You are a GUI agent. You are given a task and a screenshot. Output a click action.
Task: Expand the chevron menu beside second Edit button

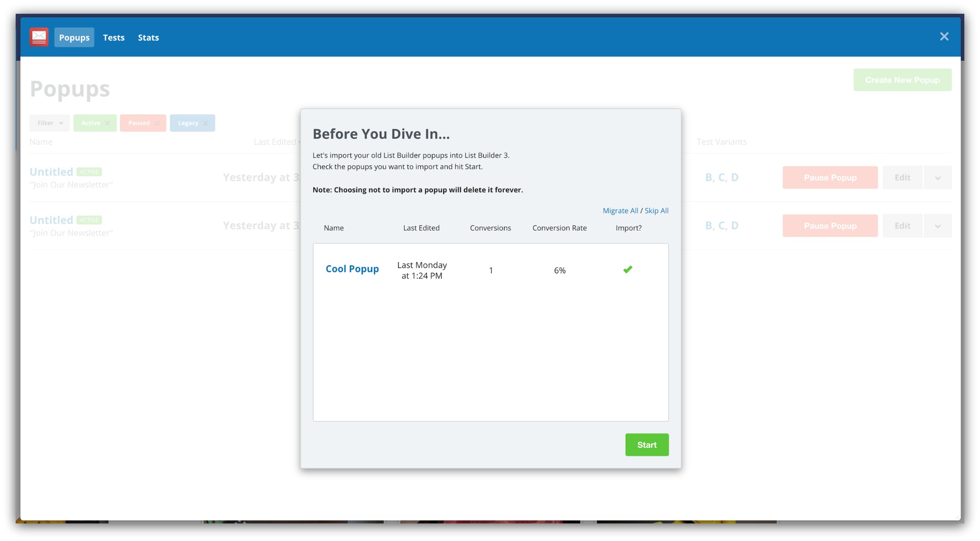pyautogui.click(x=938, y=226)
